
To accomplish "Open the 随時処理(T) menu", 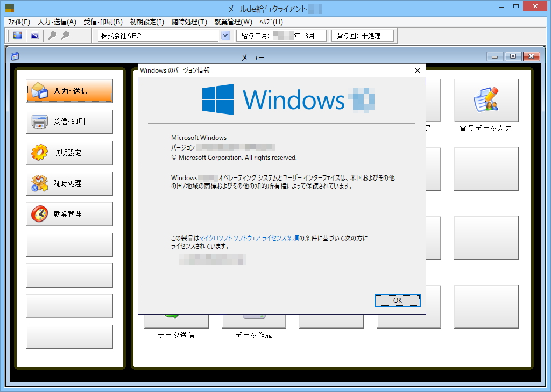I will pos(189,22).
